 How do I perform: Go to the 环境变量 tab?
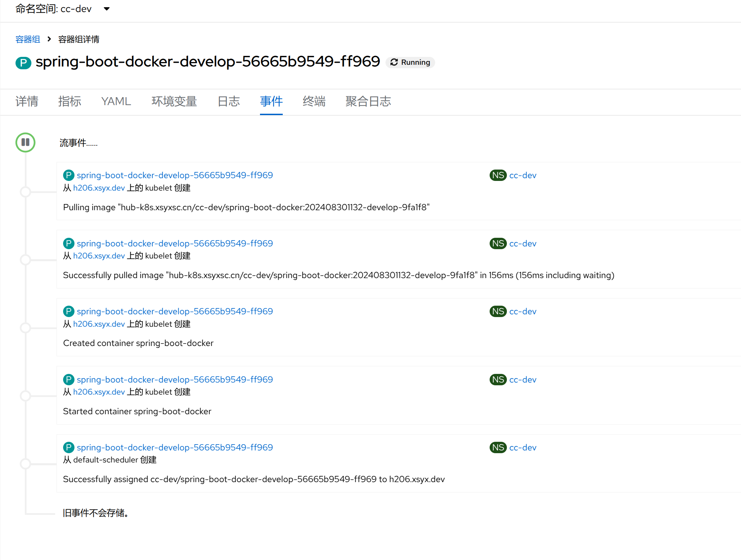click(x=174, y=101)
